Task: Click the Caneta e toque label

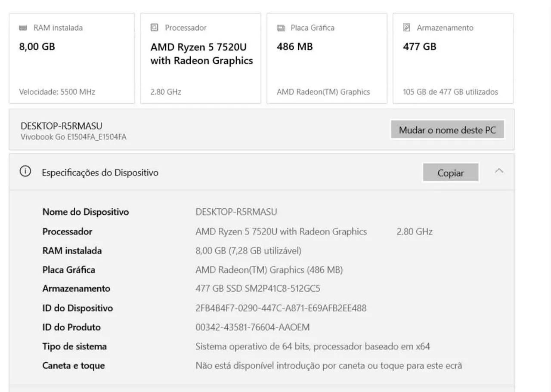Action: [74, 366]
